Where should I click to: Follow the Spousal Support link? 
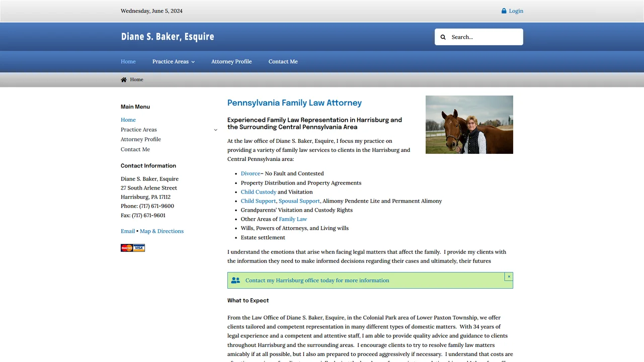299,201
